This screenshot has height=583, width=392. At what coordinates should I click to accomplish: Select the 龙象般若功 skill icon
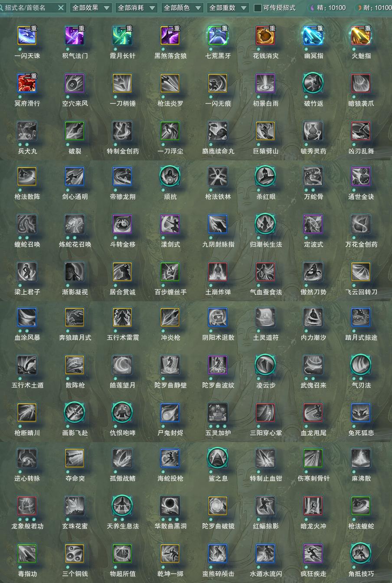27,506
